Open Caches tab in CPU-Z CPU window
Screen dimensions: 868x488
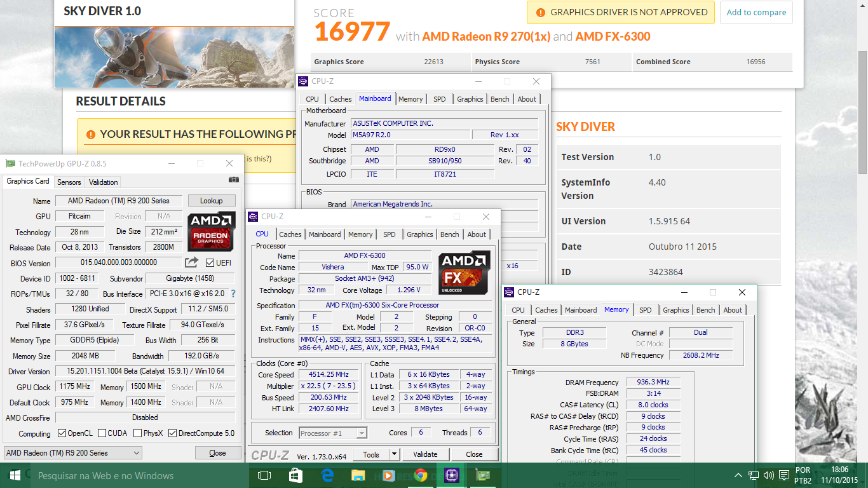290,234
